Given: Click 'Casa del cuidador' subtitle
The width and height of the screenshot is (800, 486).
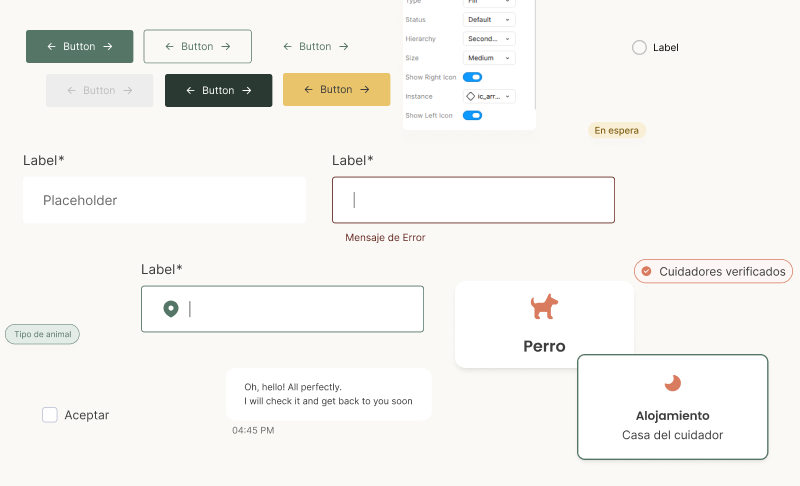Looking at the screenshot, I should click(x=672, y=435).
